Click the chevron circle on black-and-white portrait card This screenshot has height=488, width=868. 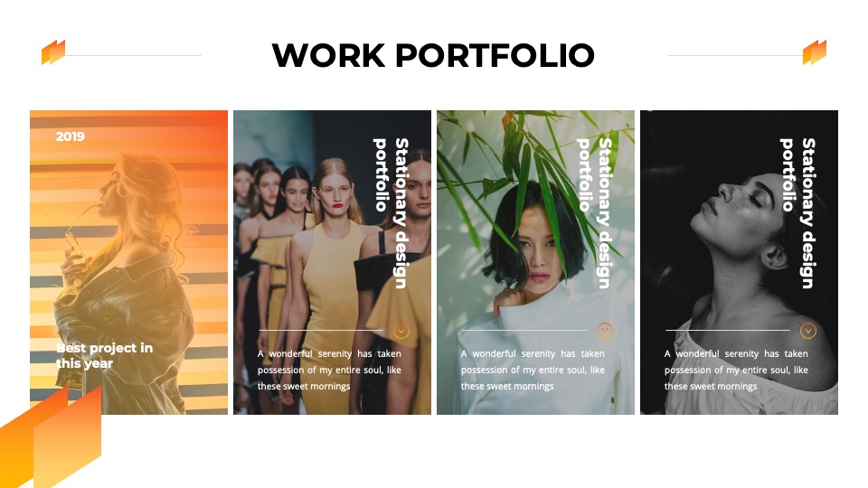pos(808,331)
